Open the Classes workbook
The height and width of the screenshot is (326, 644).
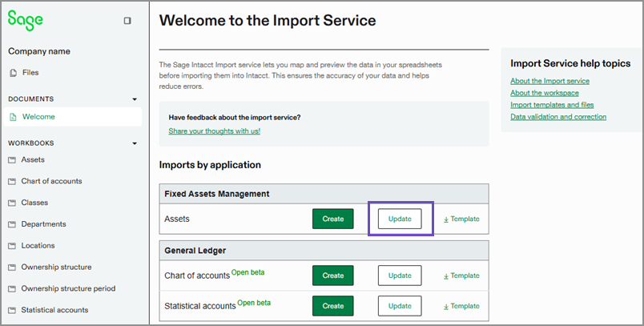coord(34,203)
